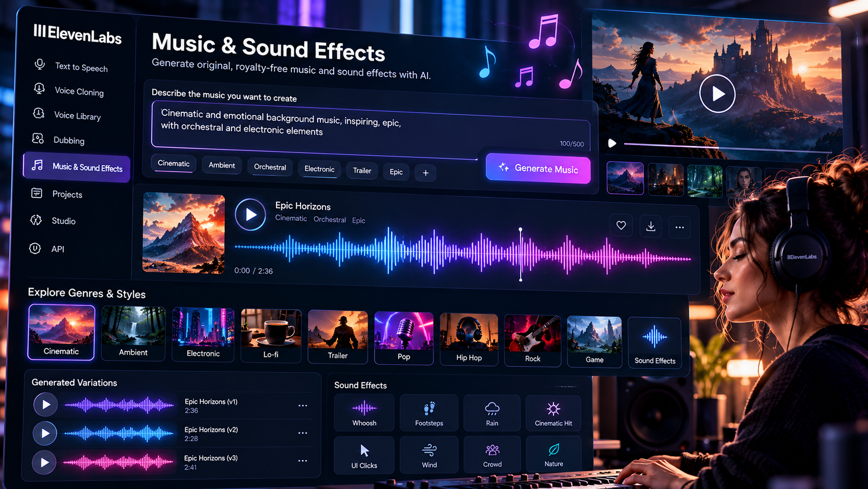Viewport: 868px width, 489px height.
Task: Click the Projects sidebar icon
Action: point(36,193)
